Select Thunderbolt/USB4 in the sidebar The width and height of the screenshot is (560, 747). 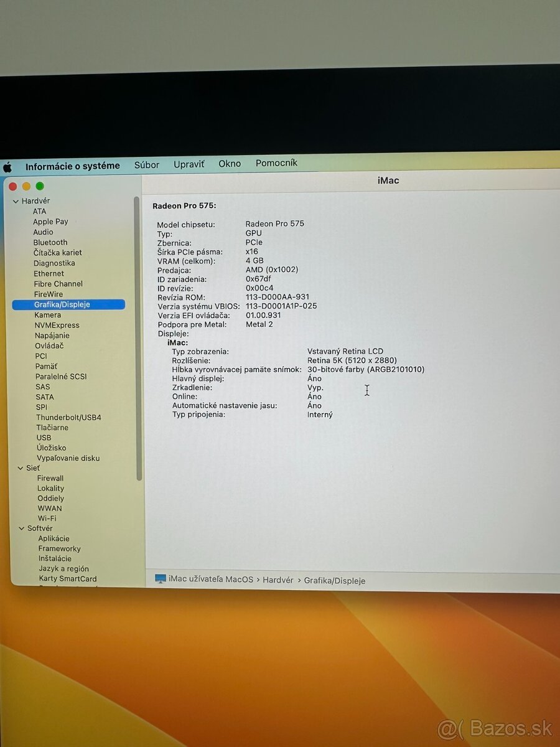(68, 417)
